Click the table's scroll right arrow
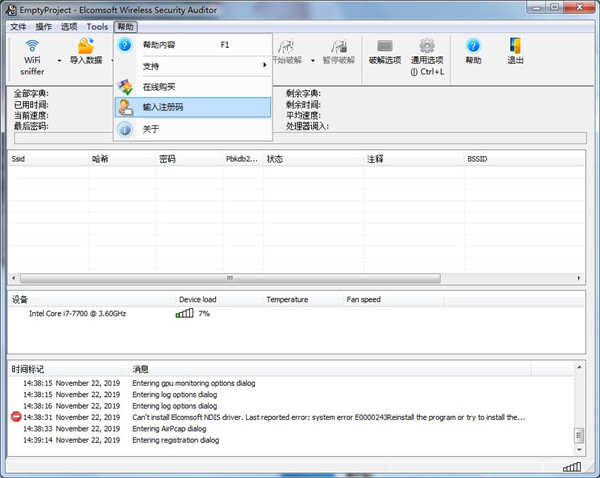The height and width of the screenshot is (478, 600). (579, 278)
